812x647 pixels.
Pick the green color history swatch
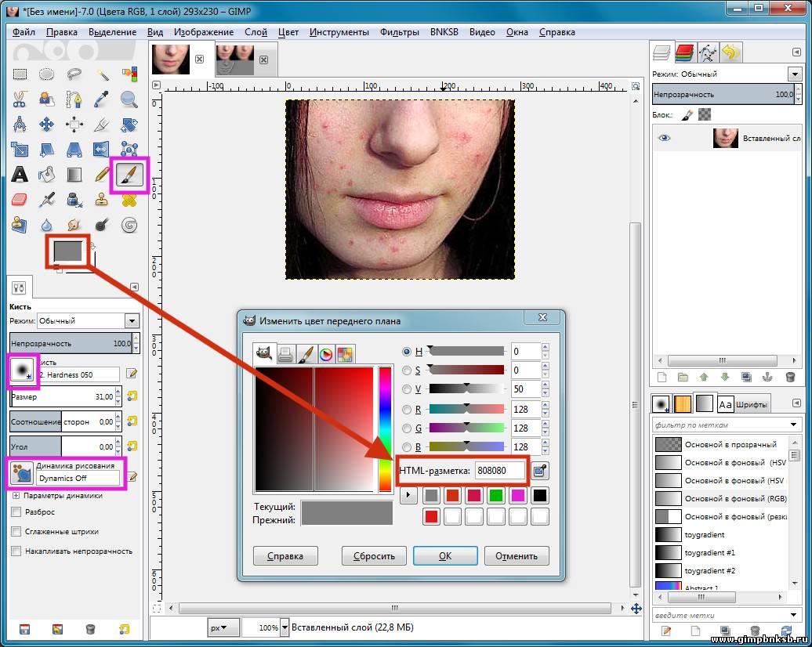point(495,495)
